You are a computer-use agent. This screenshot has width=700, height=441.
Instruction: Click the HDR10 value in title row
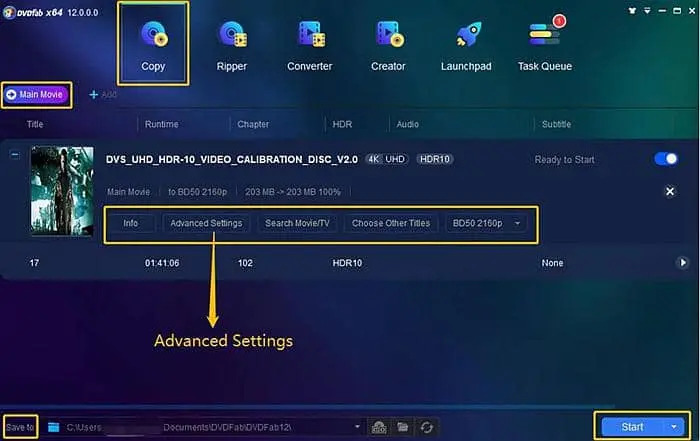(x=347, y=263)
